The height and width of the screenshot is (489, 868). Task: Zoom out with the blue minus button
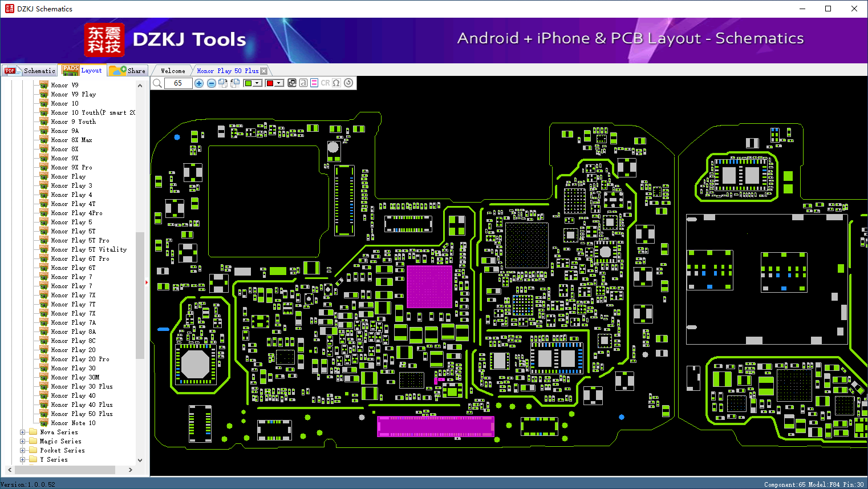pyautogui.click(x=212, y=83)
